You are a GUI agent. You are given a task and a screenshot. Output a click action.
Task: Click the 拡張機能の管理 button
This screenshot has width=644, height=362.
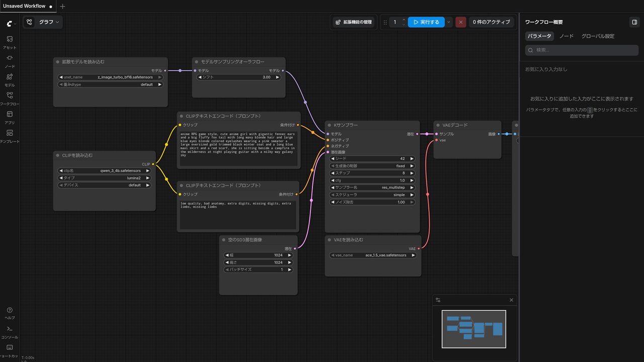[354, 22]
